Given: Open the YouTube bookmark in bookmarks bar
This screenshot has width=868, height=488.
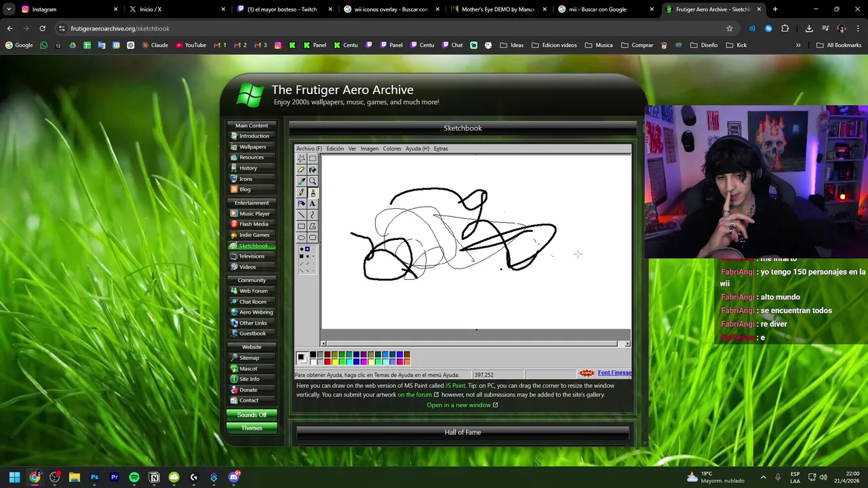Looking at the screenshot, I should (191, 45).
